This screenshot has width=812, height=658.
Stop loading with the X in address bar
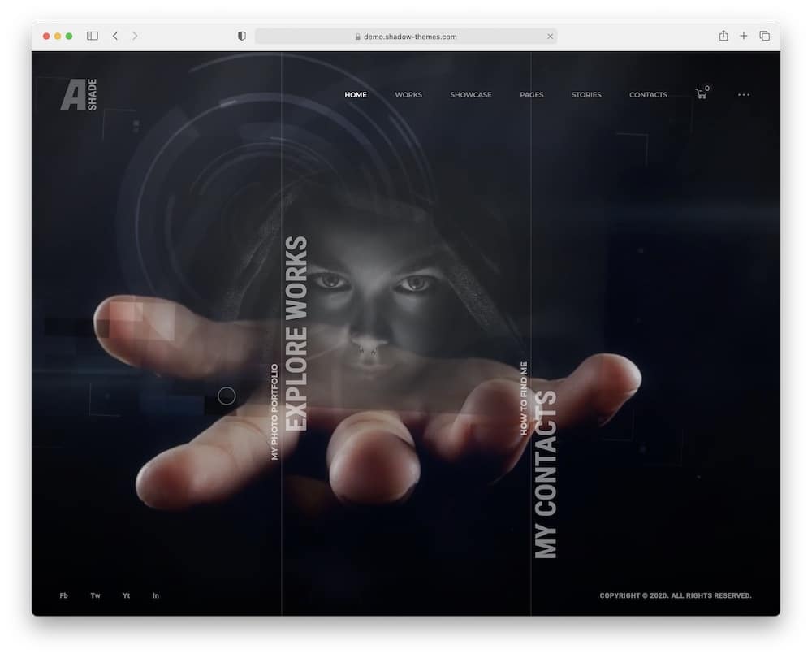(x=550, y=37)
